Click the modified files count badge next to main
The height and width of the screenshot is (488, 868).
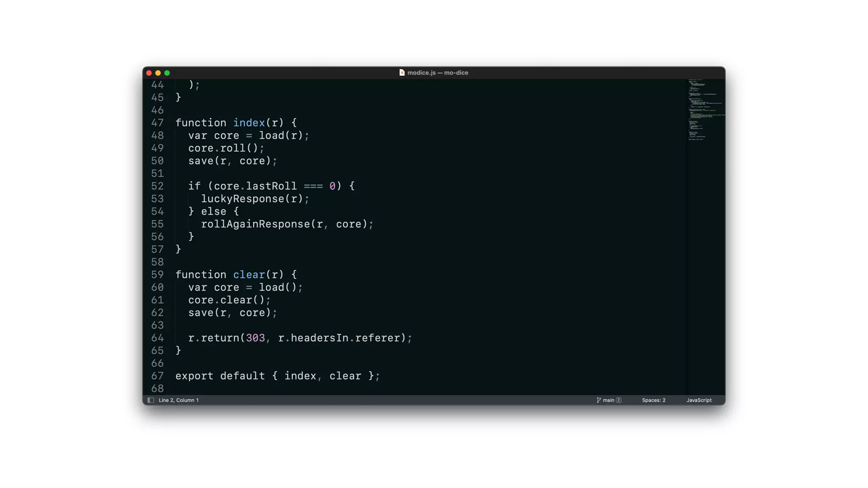tap(618, 400)
